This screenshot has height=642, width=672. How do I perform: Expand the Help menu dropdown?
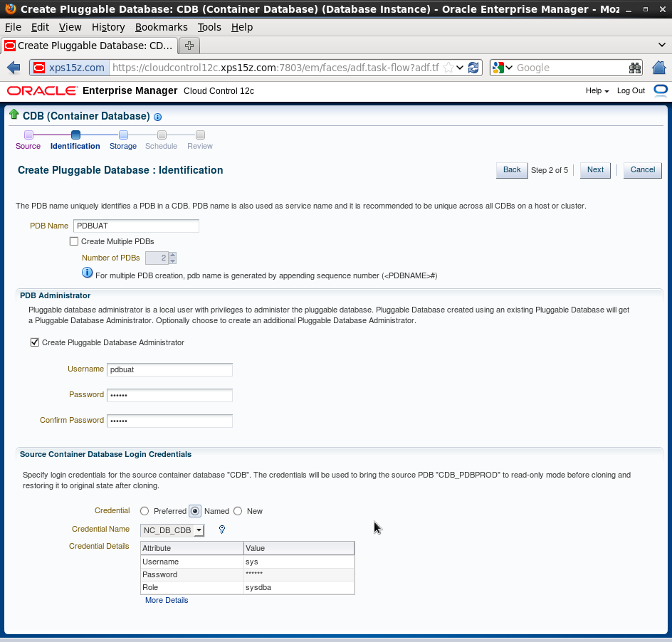click(x=597, y=91)
